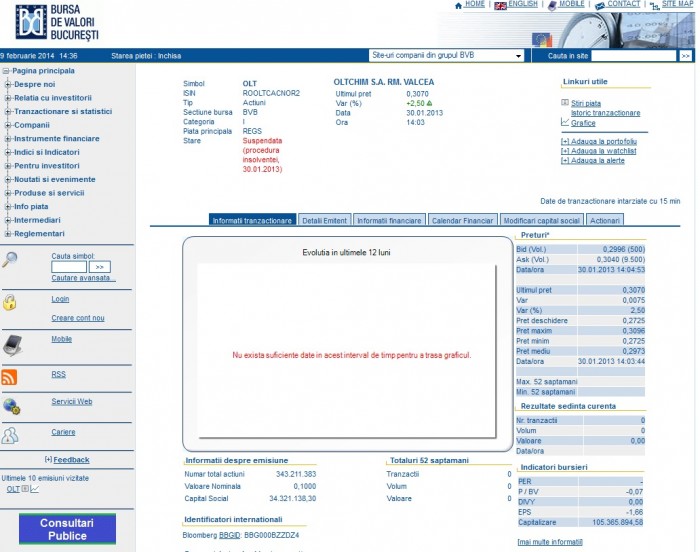This screenshot has height=552, width=700.
Task: Click the Servicii Web link
Action: 72,401
